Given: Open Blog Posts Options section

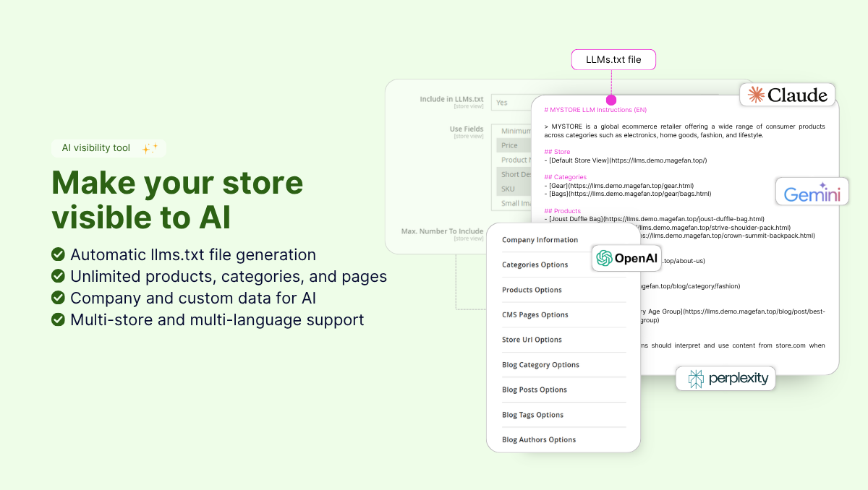Looking at the screenshot, I should (563, 390).
